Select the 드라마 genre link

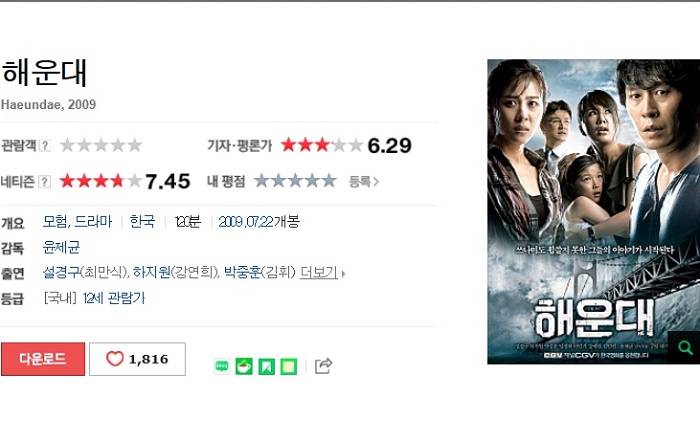click(93, 221)
